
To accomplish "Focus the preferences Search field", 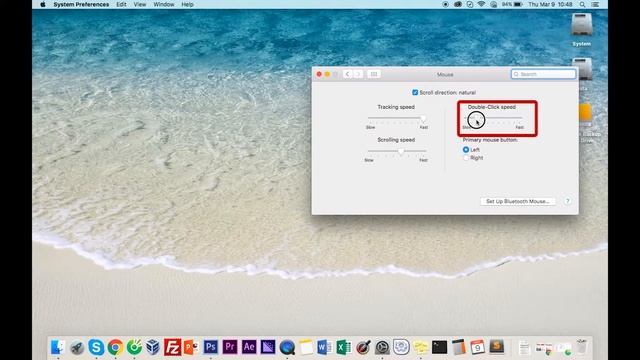I will pyautogui.click(x=544, y=74).
